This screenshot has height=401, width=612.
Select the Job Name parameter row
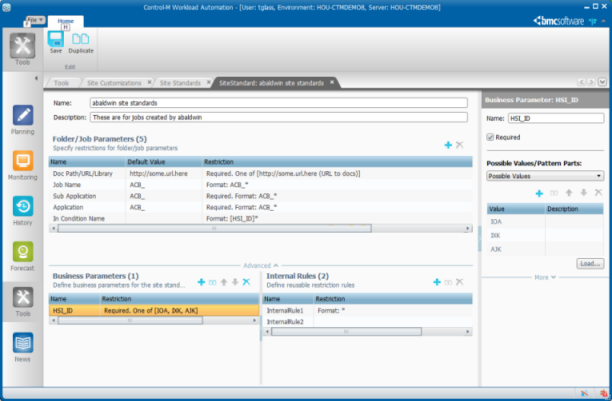click(x=260, y=185)
